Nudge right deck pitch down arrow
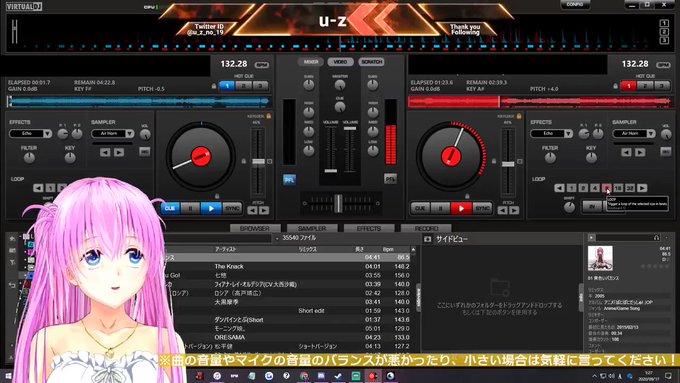Viewport: 680px width, 383px height. click(503, 210)
